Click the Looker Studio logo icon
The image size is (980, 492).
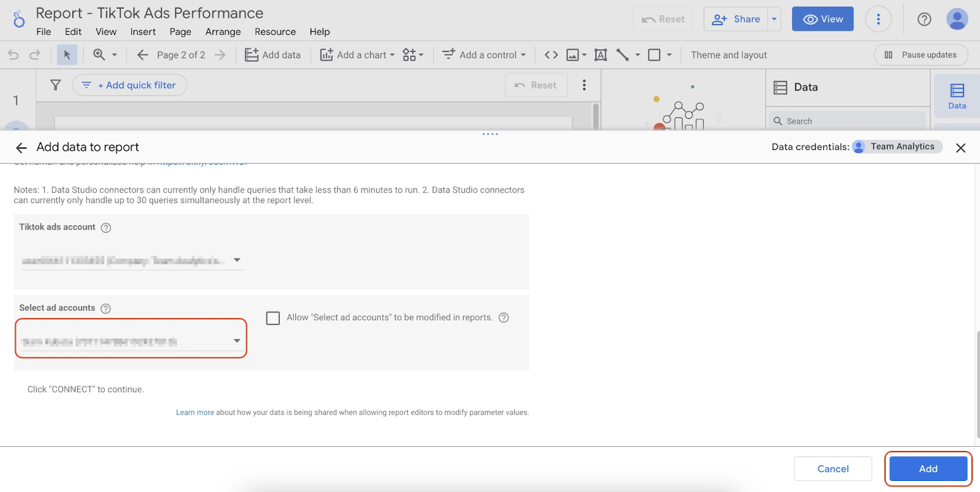(x=19, y=19)
